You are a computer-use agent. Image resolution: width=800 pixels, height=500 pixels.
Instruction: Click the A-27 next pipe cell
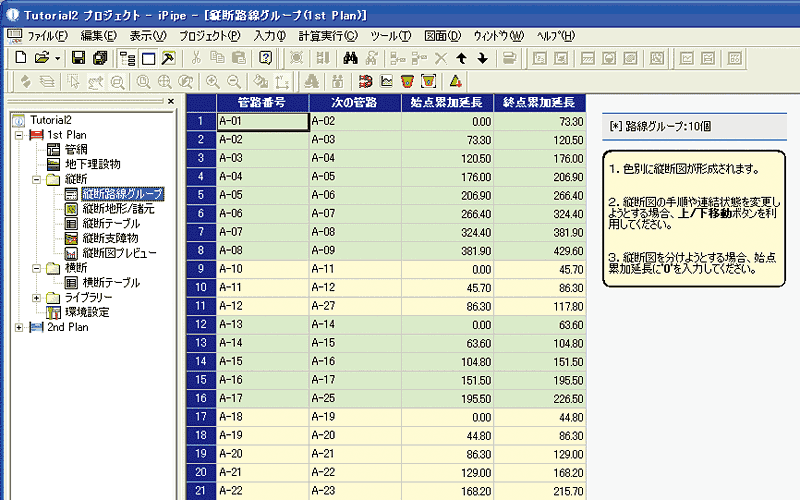(x=355, y=306)
